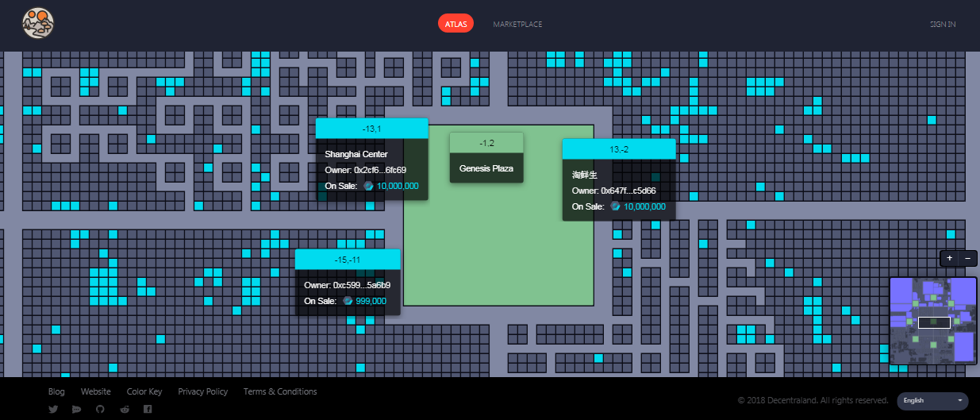Select the Genesis Plaza parcel label
The width and height of the screenshot is (980, 420).
[486, 168]
